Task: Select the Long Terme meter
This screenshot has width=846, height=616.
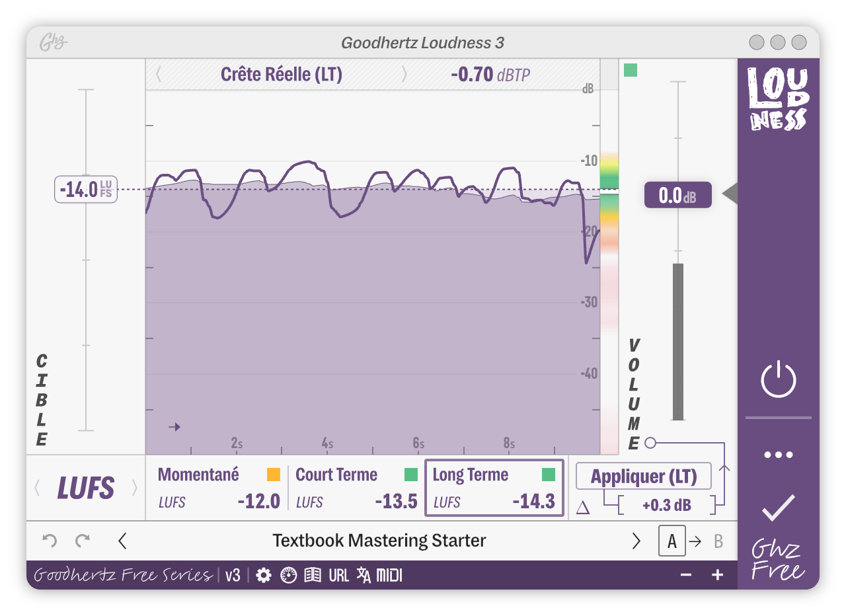Action: 494,488
